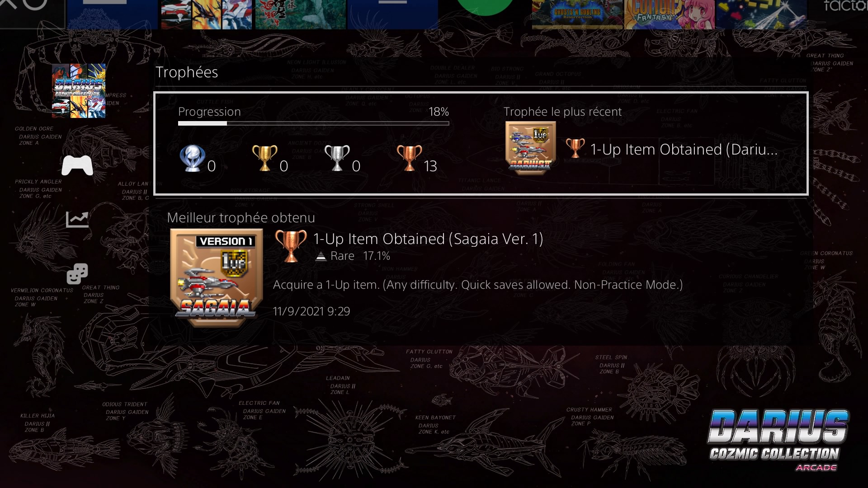Open the statistics chart icon
The image size is (868, 488).
(77, 220)
